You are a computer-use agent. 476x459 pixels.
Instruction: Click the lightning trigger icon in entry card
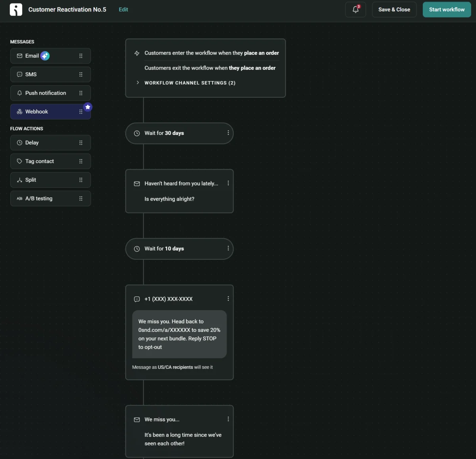point(137,53)
